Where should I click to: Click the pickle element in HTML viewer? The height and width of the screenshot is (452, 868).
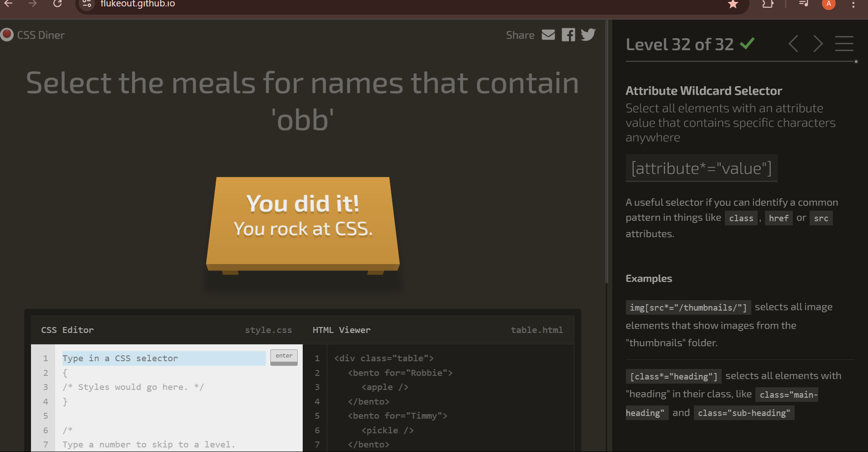tap(387, 431)
